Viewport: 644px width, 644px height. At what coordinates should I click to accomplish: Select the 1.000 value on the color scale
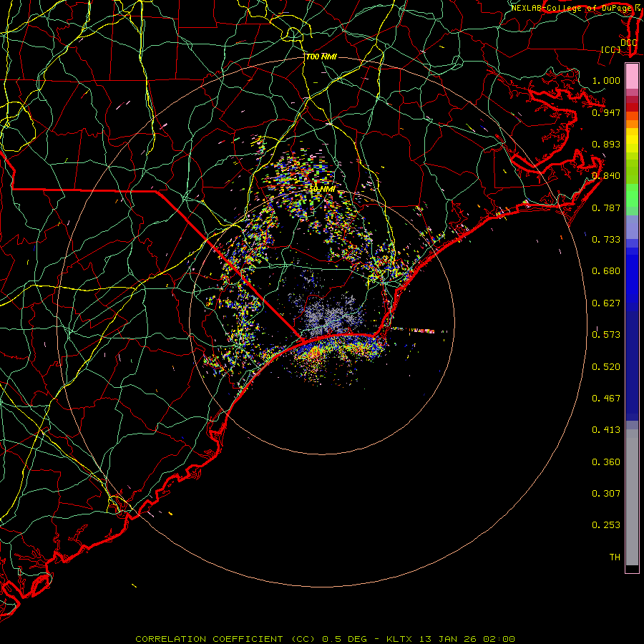point(606,80)
